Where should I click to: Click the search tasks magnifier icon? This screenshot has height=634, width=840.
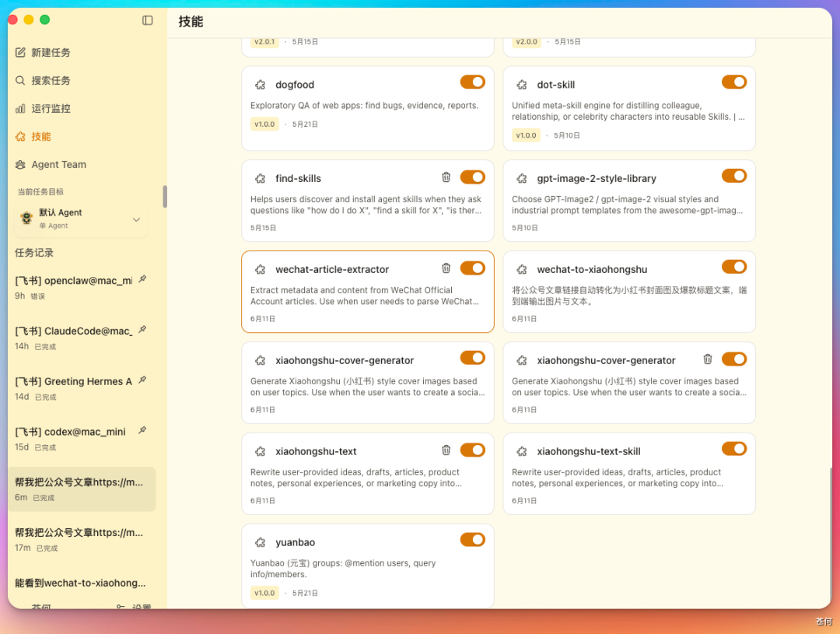coord(20,80)
